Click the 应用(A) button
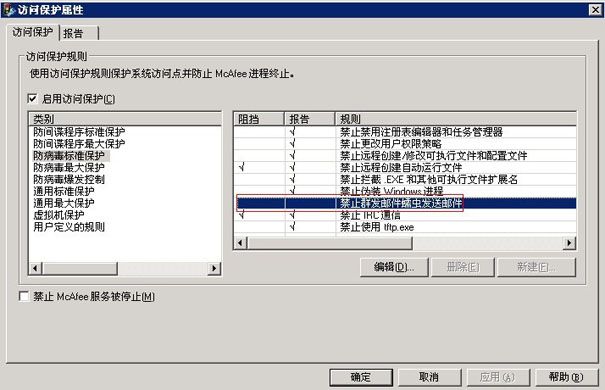This screenshot has height=390, width=605. (498, 377)
